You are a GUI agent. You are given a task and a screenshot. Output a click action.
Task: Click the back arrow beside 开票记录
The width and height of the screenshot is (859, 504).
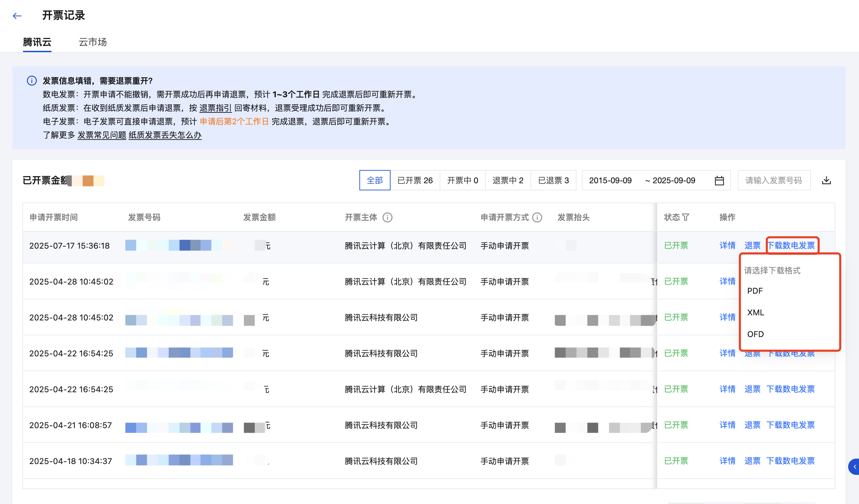click(x=17, y=16)
